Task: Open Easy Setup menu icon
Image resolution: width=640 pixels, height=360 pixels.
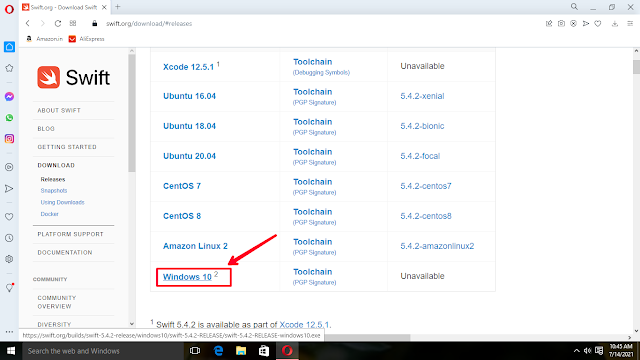Action: point(630,24)
